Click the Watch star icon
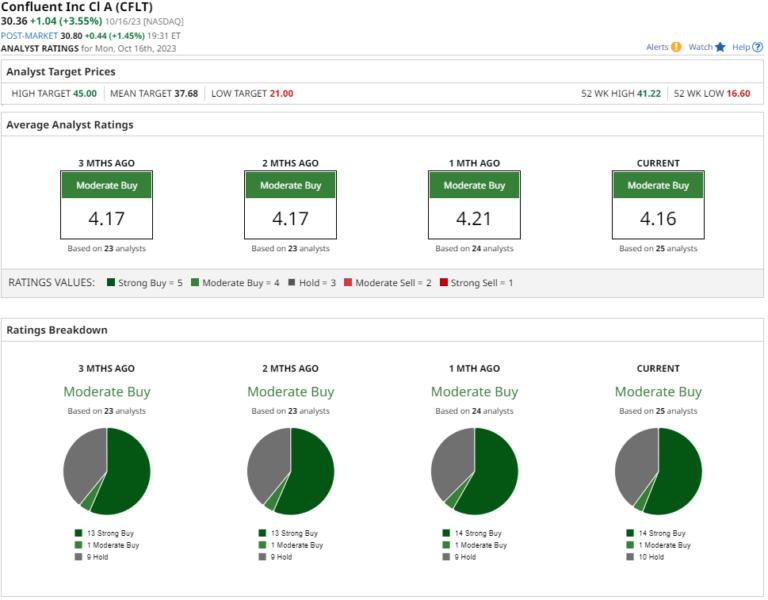The width and height of the screenshot is (768, 600). [x=720, y=47]
